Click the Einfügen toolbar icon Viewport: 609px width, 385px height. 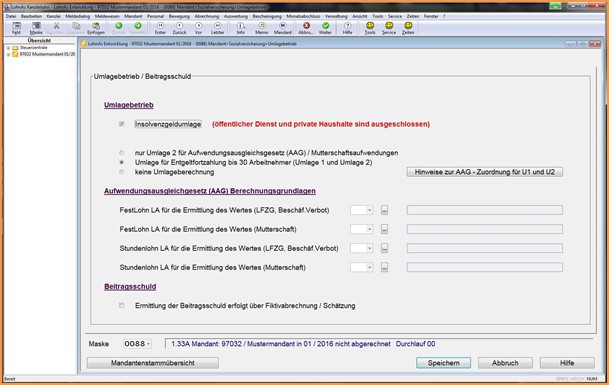click(96, 28)
